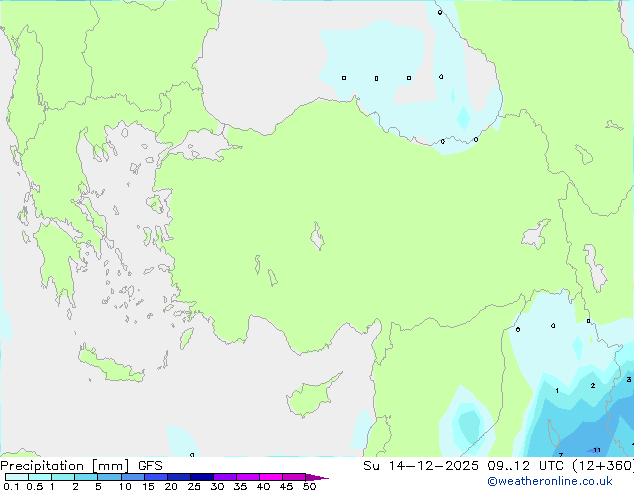Click the purple over-50 legend arrow tip

(317, 477)
